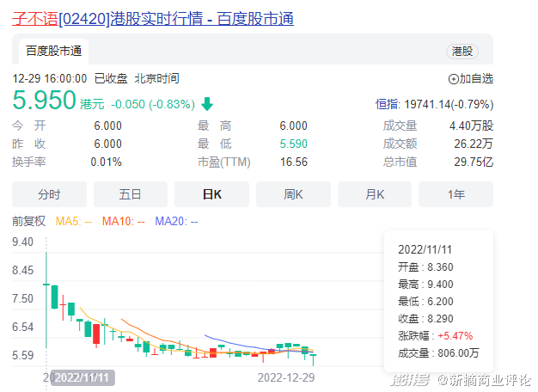The image size is (538, 392).
Task: Click the 最低 value 5.590
Action: 293,144
